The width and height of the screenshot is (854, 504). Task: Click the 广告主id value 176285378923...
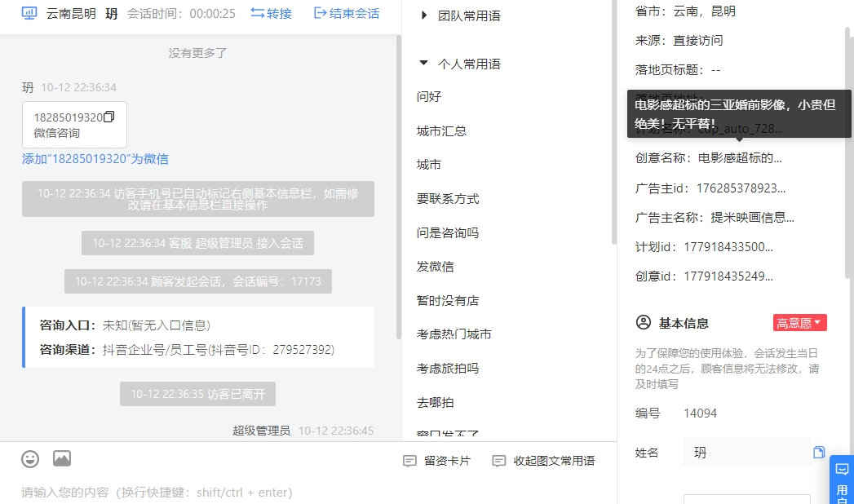[741, 188]
